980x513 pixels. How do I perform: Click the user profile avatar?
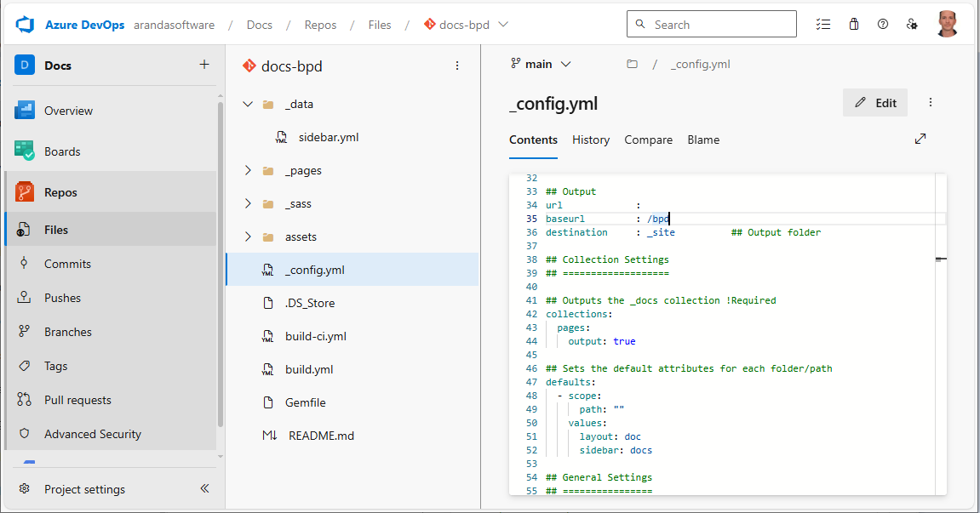(x=947, y=25)
